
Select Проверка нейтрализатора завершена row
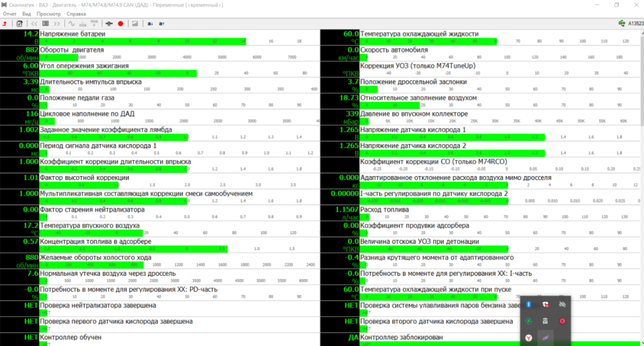tap(160, 309)
